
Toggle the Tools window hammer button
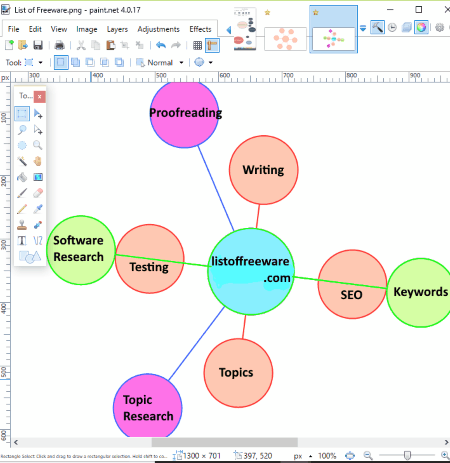pyautogui.click(x=377, y=27)
